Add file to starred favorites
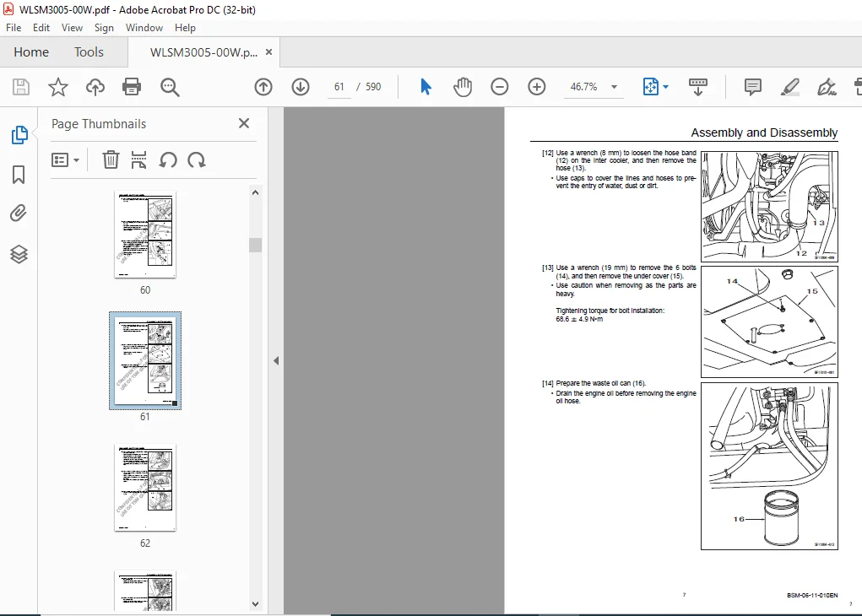This screenshot has height=616, width=862. click(x=57, y=87)
